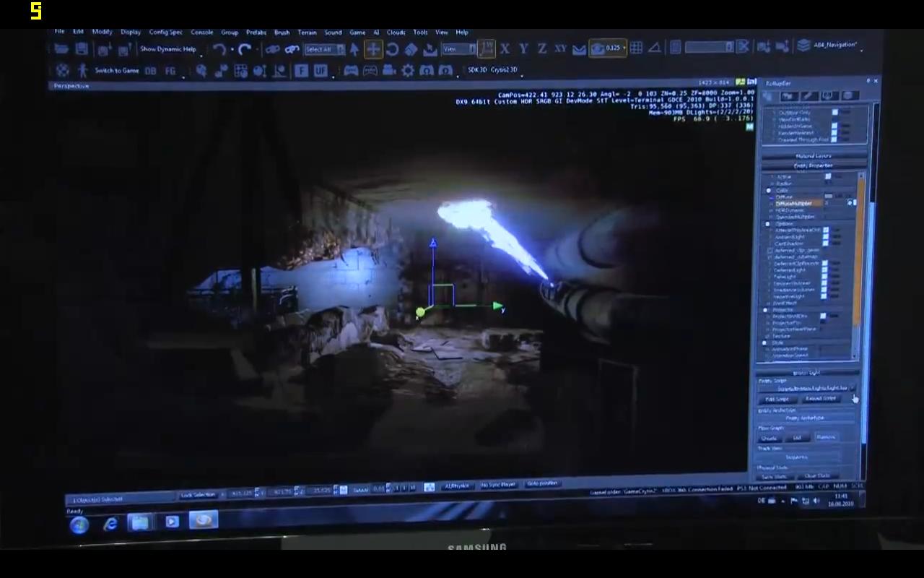Collapse the Options property group
The width and height of the screenshot is (924, 578).
tap(767, 224)
